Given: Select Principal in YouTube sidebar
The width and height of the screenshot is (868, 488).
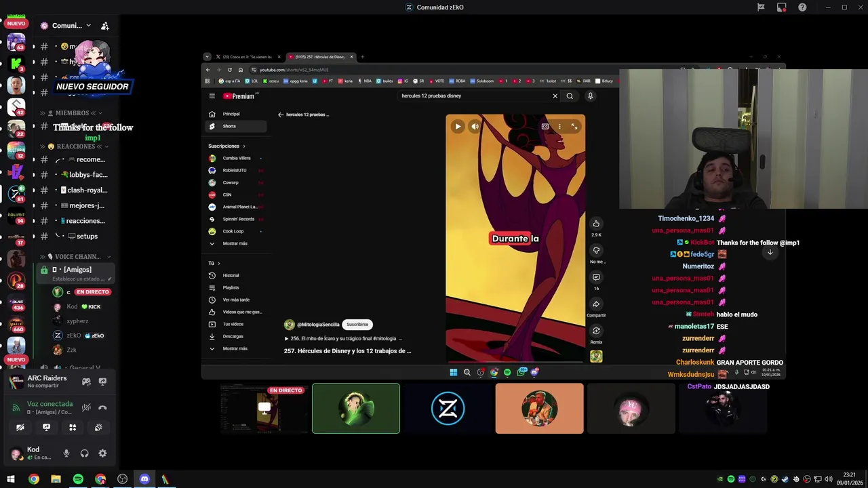Looking at the screenshot, I should [x=236, y=114].
